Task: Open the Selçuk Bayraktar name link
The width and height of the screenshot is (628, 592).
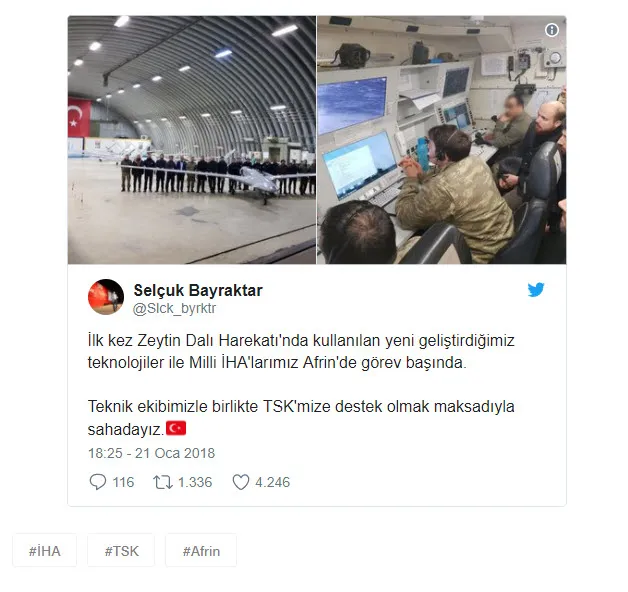Action: click(x=198, y=290)
